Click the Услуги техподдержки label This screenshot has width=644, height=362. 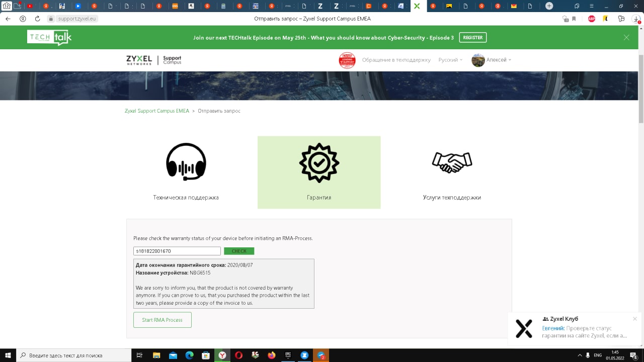pyautogui.click(x=452, y=198)
